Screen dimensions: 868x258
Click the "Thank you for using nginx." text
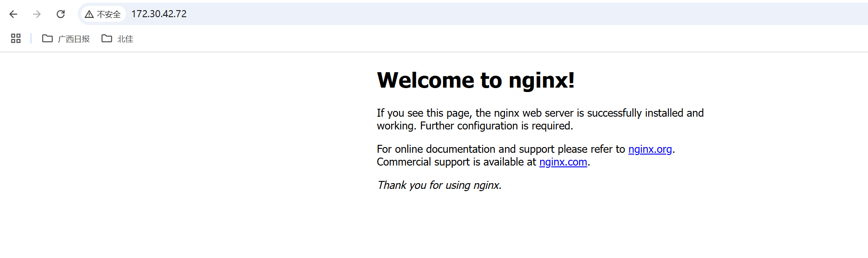coord(439,185)
